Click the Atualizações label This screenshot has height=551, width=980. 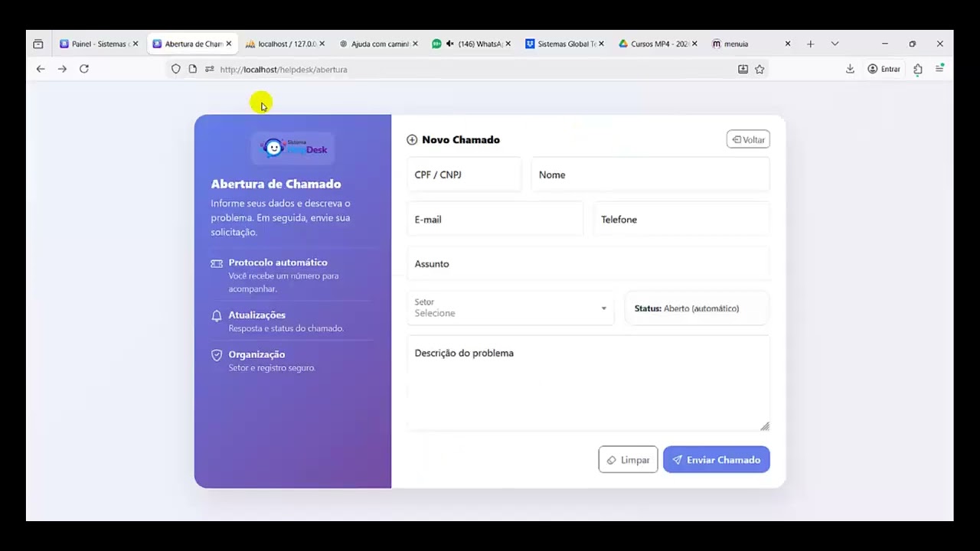pos(257,315)
